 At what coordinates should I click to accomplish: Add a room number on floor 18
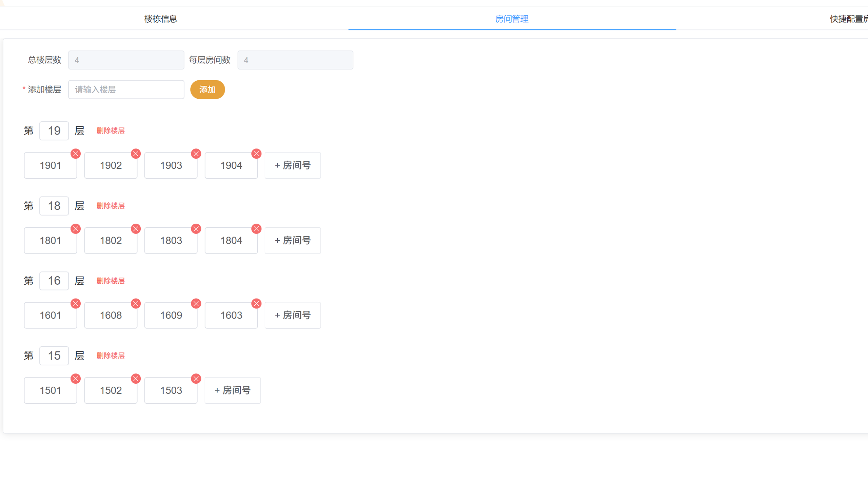click(x=293, y=241)
